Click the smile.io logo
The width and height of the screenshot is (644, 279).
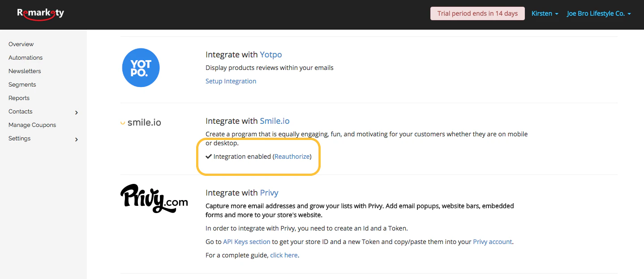(x=141, y=122)
